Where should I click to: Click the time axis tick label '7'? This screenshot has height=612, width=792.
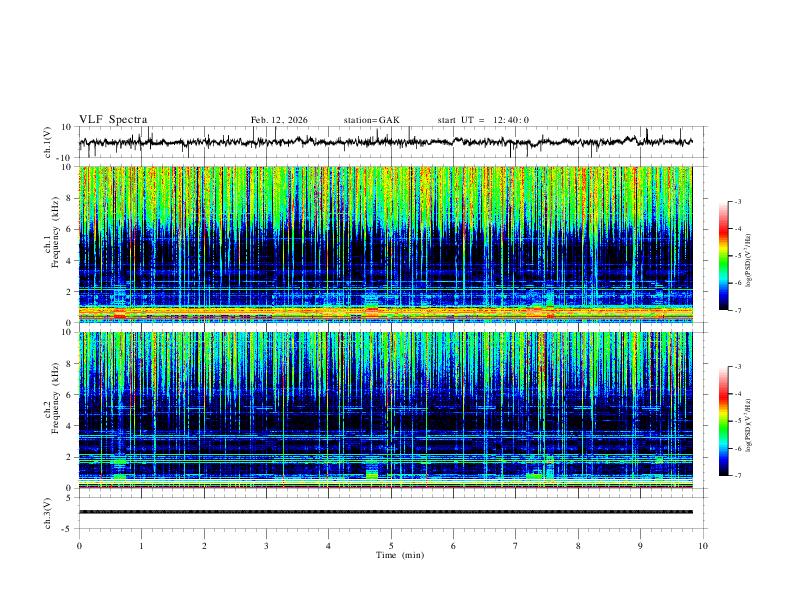(516, 546)
